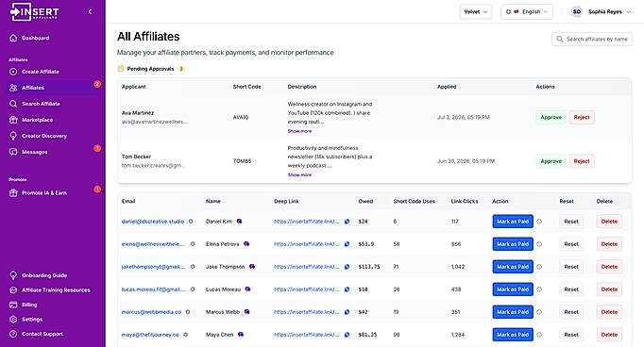The height and width of the screenshot is (347, 644).
Task: Click the small icon beside marcus@webbmedia.co email
Action: [188, 312]
